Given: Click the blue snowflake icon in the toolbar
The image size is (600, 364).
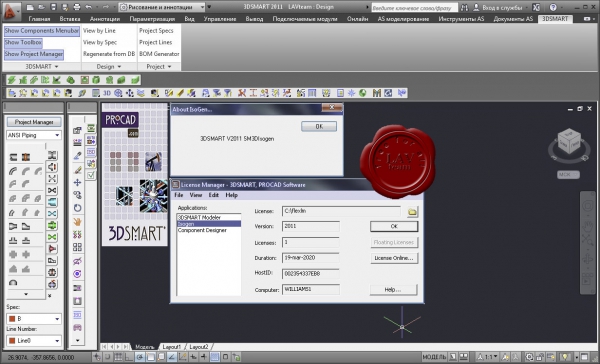Looking at the screenshot, I should [351, 93].
